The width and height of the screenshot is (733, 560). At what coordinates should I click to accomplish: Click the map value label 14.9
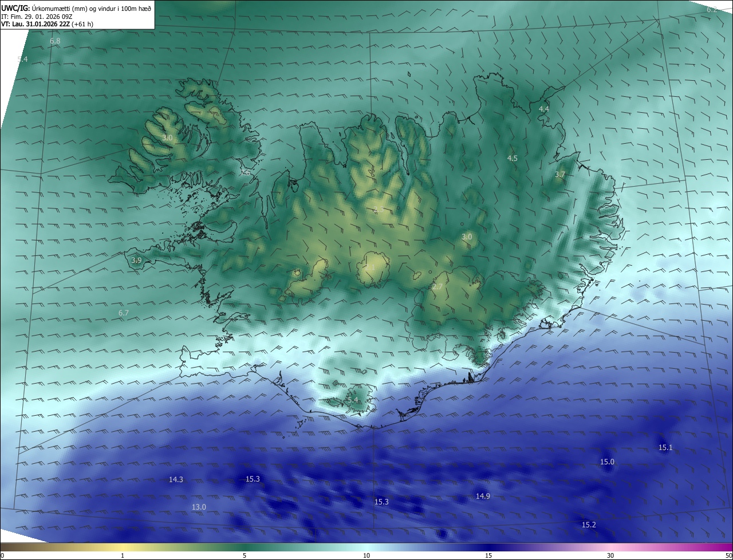(483, 496)
